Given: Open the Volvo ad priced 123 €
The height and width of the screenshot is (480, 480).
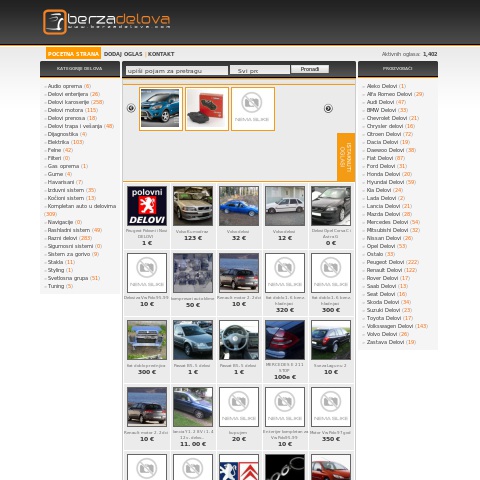Looking at the screenshot, I should [x=193, y=206].
